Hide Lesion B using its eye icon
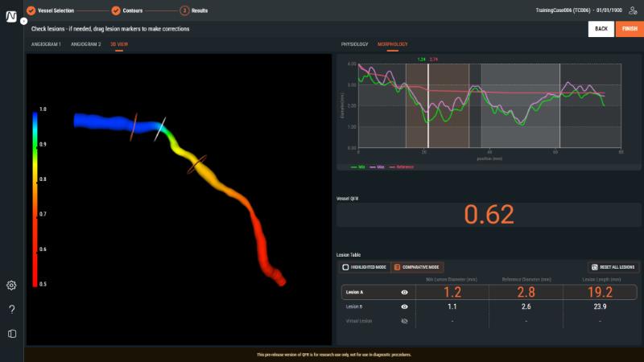 [x=404, y=306]
